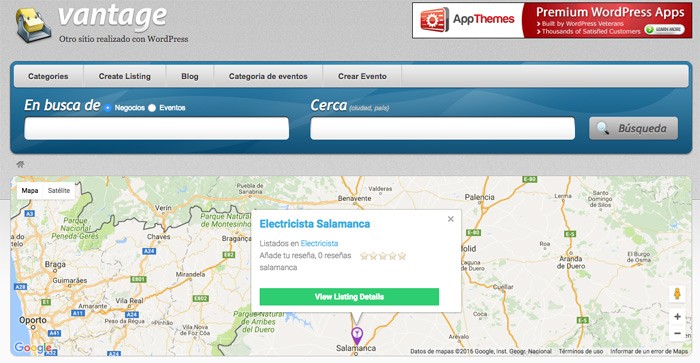This screenshot has width=700, height=363.
Task: Open Crear Evento menu item
Action: (362, 76)
